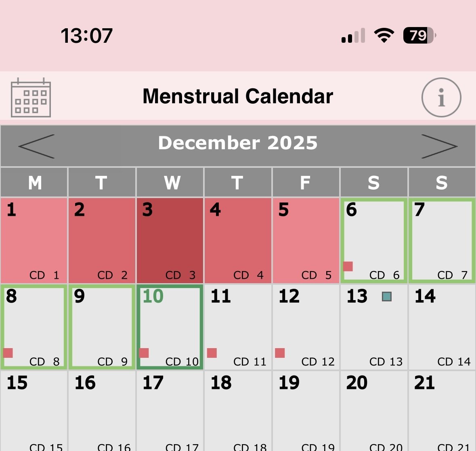Go to previous month arrow
The height and width of the screenshot is (451, 476).
click(x=36, y=146)
